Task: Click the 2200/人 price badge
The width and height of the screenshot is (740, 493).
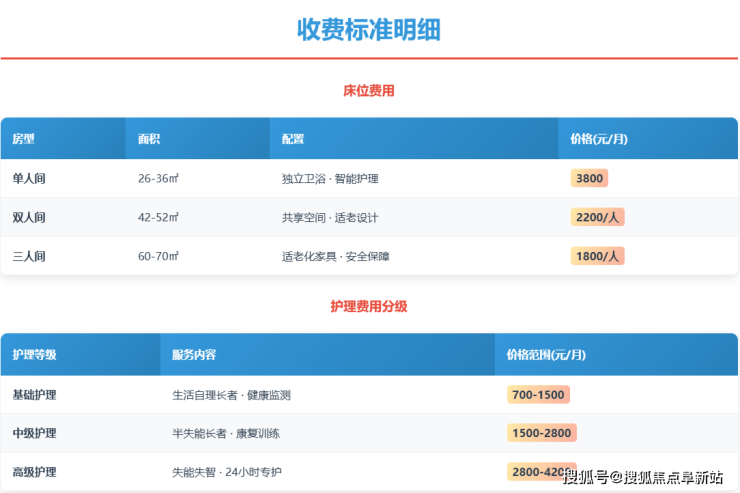Action: pyautogui.click(x=597, y=217)
